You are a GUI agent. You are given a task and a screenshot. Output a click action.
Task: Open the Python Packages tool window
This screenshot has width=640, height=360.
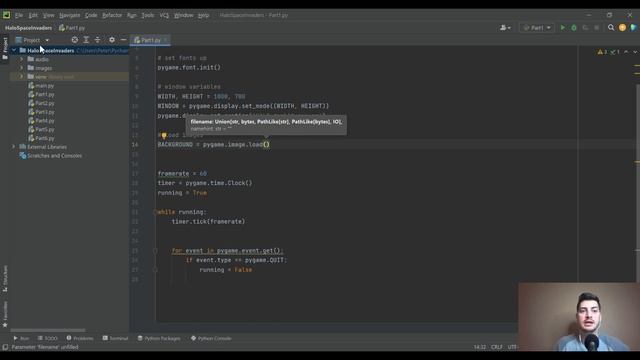click(x=159, y=338)
